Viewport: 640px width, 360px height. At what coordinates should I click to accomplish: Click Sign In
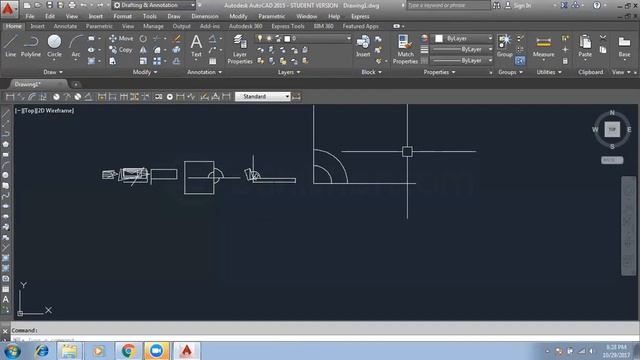tap(522, 5)
